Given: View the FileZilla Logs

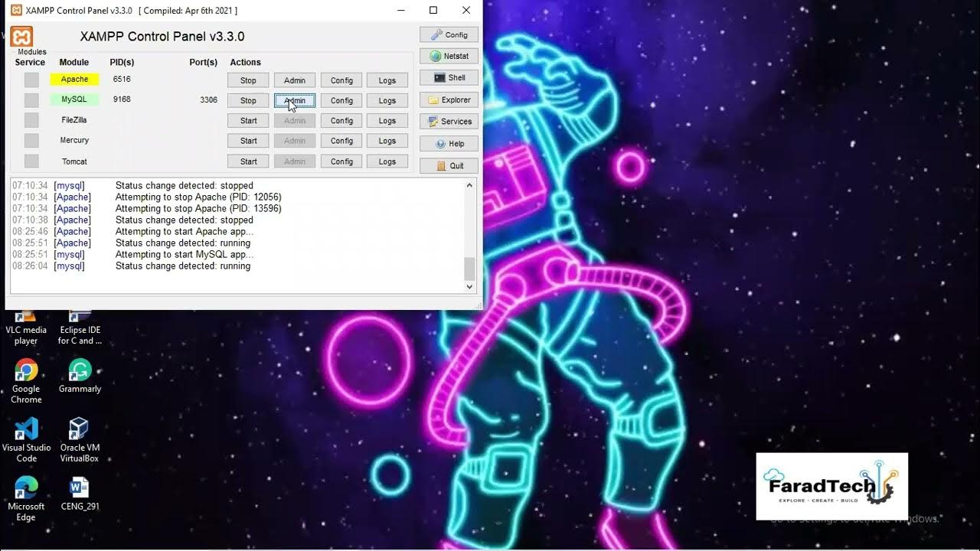Looking at the screenshot, I should (387, 121).
